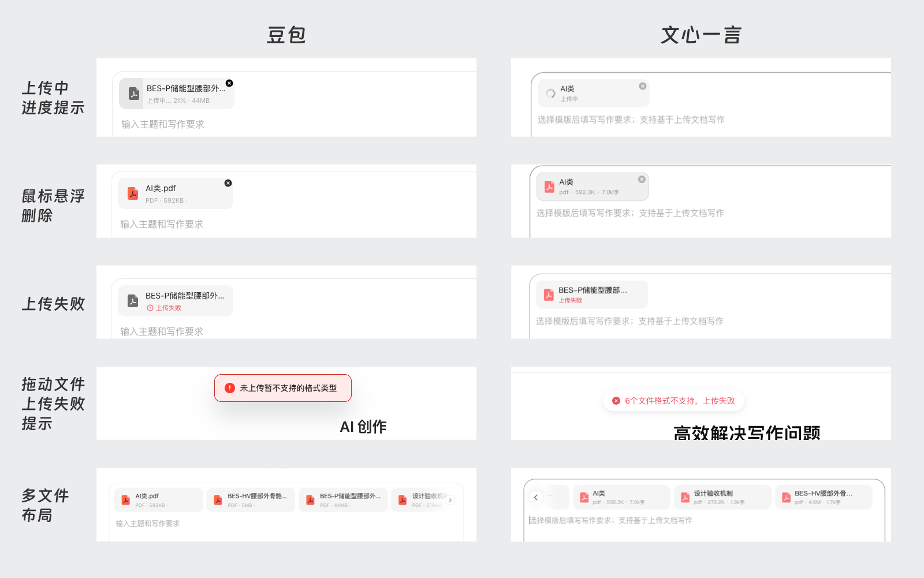Focus 选择模版后填写写作要求 field in 上传失败 row
Image resolution: width=924 pixels, height=578 pixels.
pyautogui.click(x=629, y=321)
